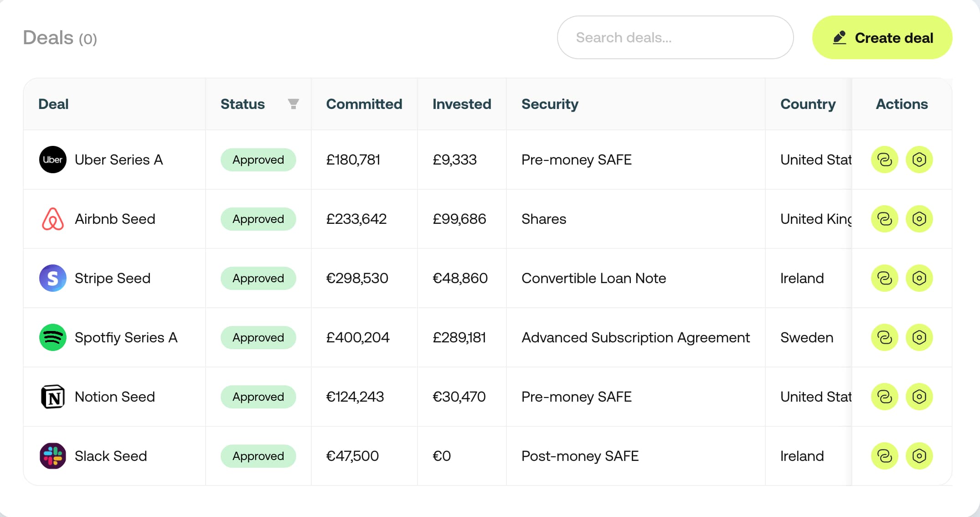Click the Deal column header
The image size is (980, 517).
click(53, 104)
